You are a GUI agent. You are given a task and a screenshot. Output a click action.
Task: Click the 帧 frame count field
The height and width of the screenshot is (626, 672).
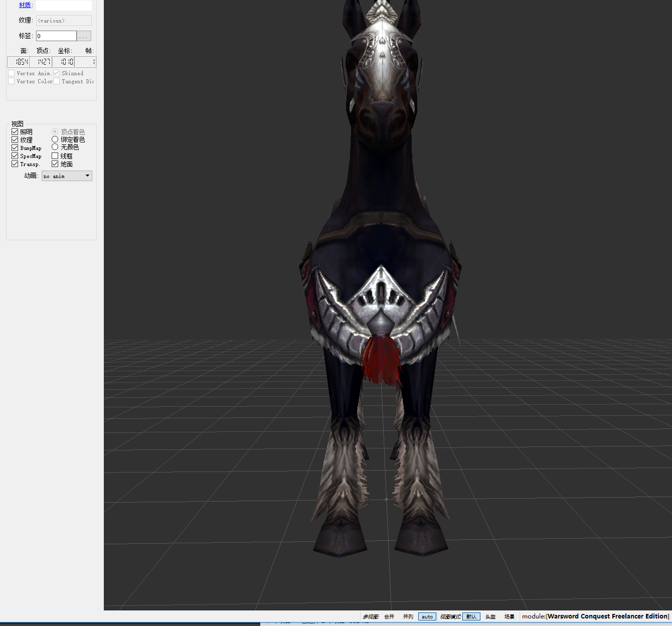[85, 62]
